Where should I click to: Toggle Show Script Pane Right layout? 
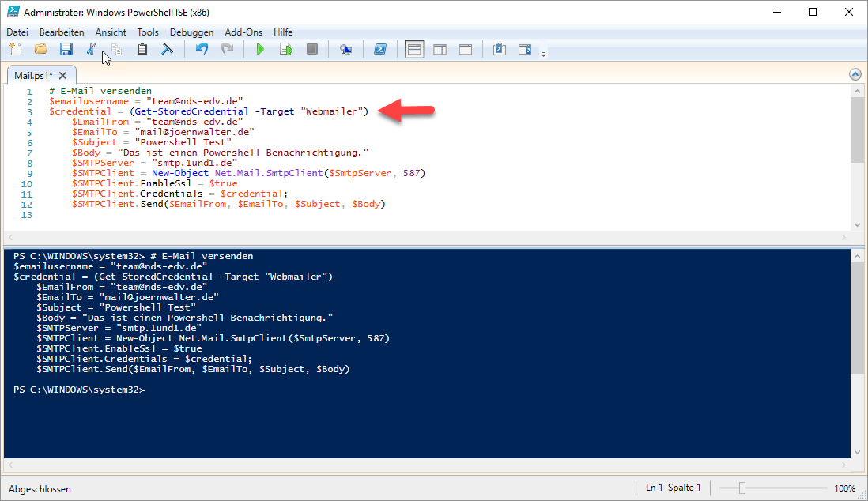coord(440,50)
